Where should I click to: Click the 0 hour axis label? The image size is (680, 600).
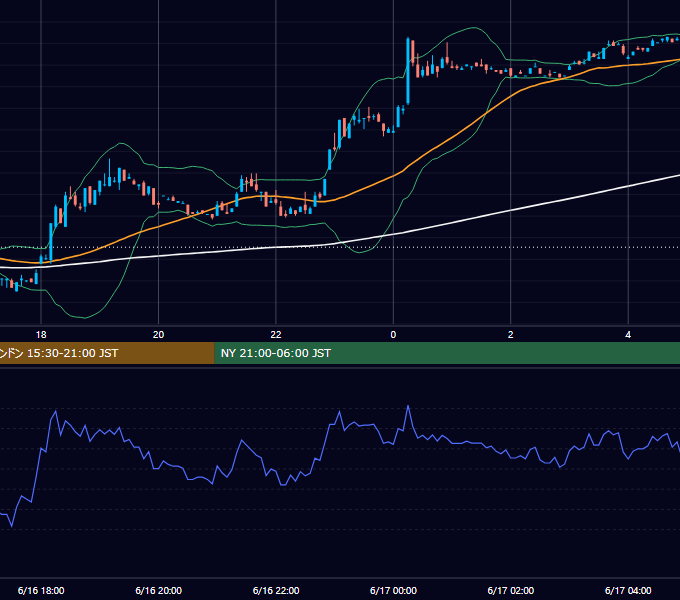(393, 335)
